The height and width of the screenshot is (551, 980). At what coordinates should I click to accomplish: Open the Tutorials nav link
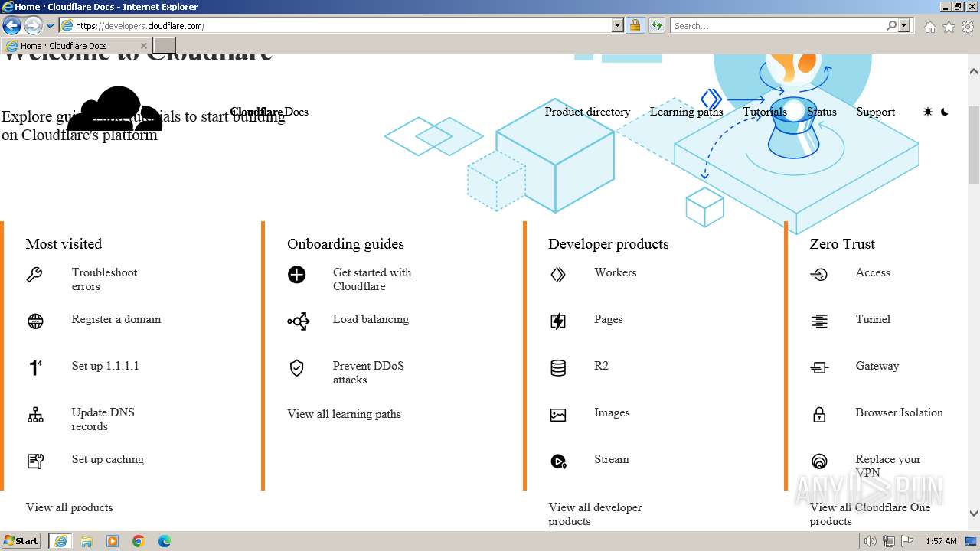pyautogui.click(x=765, y=112)
